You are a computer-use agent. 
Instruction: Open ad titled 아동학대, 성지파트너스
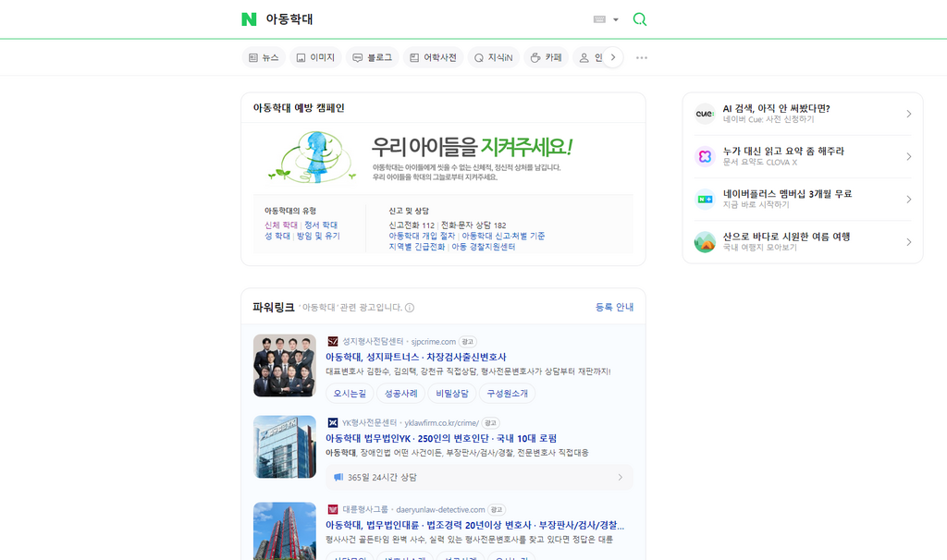(415, 358)
